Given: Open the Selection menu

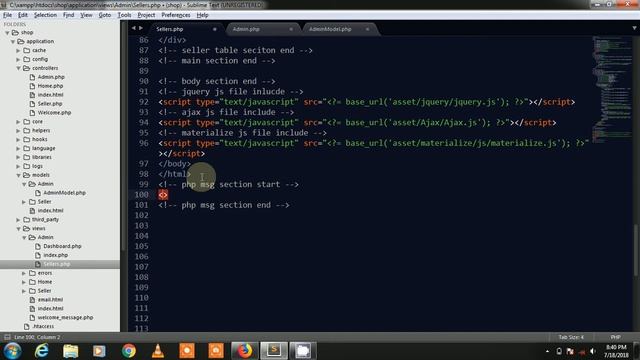Looking at the screenshot, I should pyautogui.click(x=45, y=15).
